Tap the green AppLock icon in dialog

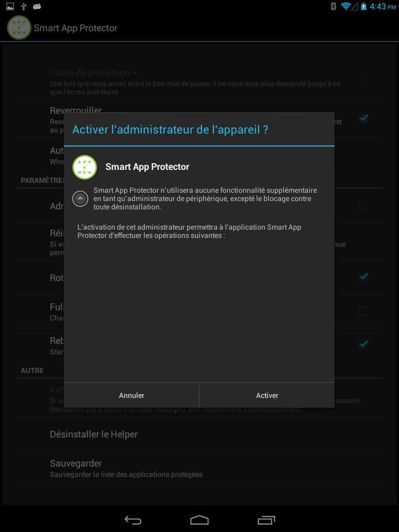point(85,167)
